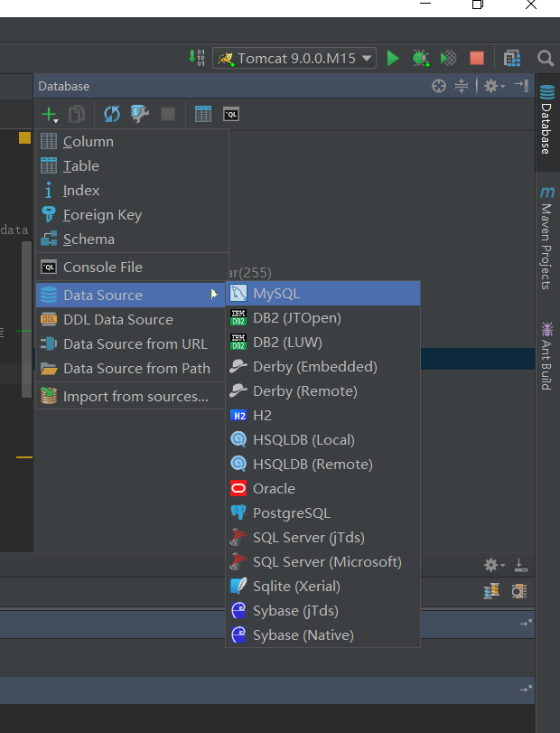Hide the Database panel with arrow icon

pos(521,86)
